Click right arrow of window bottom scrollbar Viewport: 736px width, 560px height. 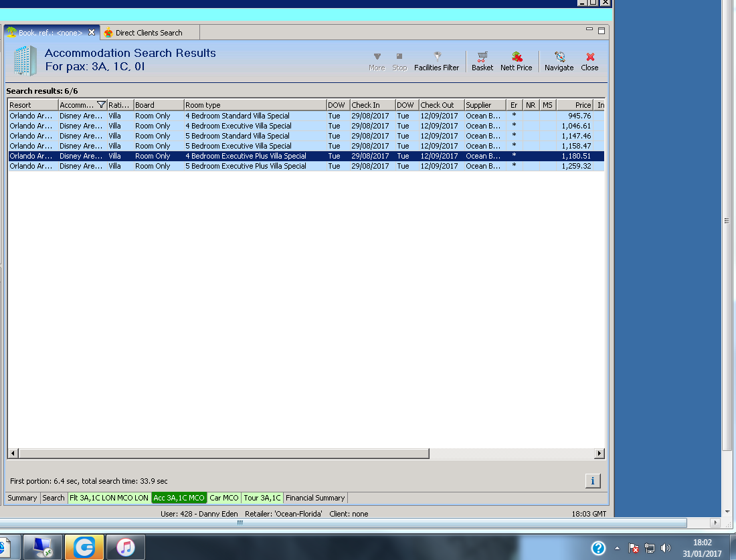pyautogui.click(x=715, y=523)
